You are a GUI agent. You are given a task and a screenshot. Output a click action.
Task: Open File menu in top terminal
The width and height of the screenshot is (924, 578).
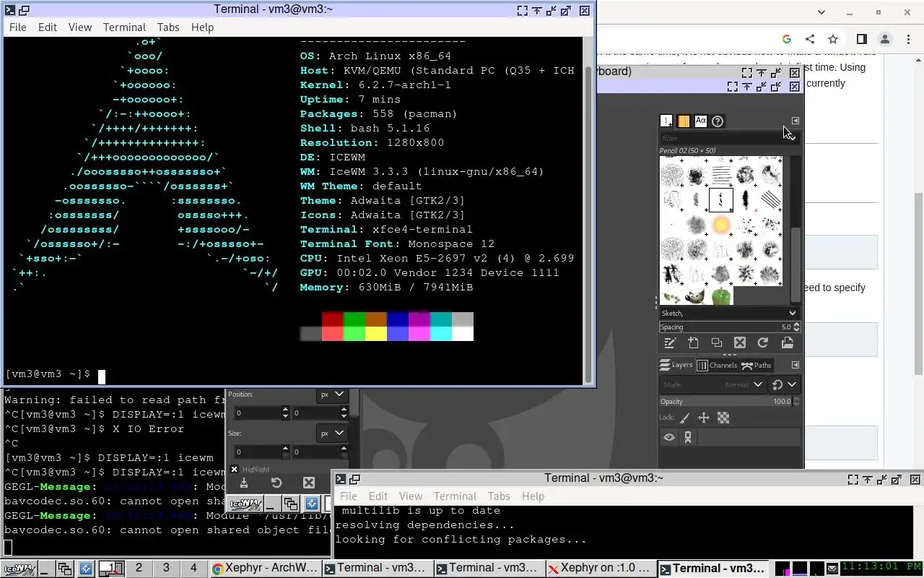pos(17,27)
